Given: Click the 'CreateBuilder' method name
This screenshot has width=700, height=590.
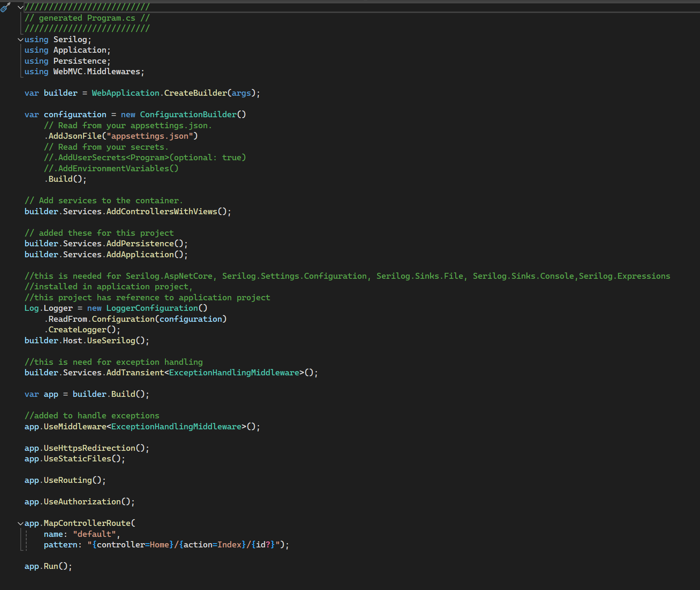Looking at the screenshot, I should click(x=195, y=93).
